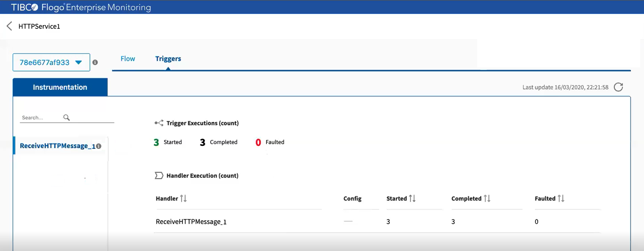Click Faulted value 0 in handler row
The width and height of the screenshot is (644, 251).
click(536, 222)
